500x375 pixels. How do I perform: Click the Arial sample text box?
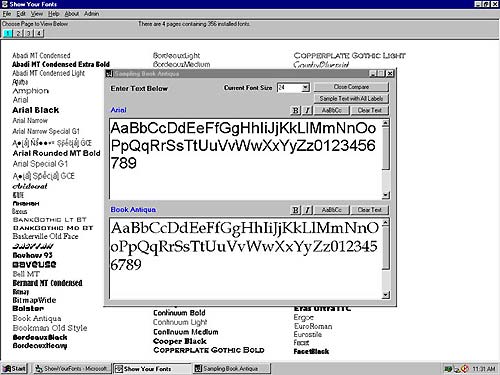tap(245, 159)
